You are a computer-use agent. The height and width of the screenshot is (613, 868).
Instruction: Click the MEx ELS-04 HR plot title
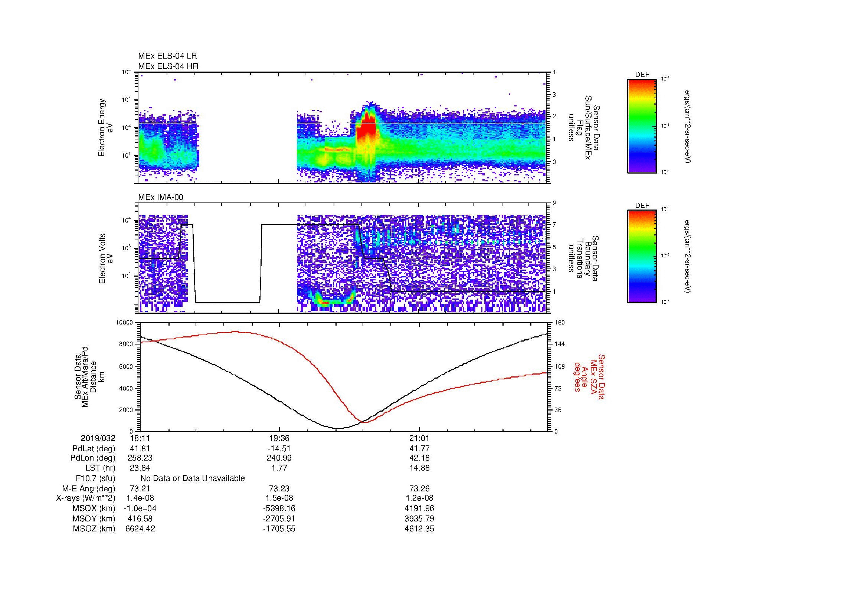point(168,66)
